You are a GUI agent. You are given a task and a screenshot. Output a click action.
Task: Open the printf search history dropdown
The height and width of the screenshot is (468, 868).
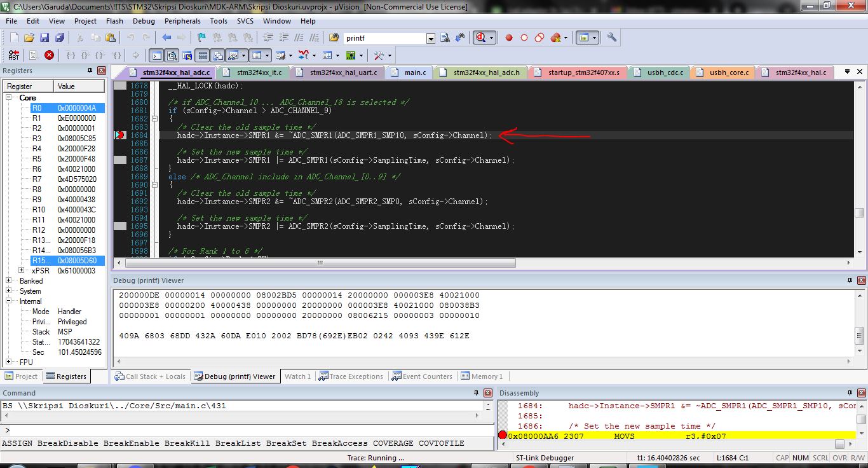[x=431, y=37]
